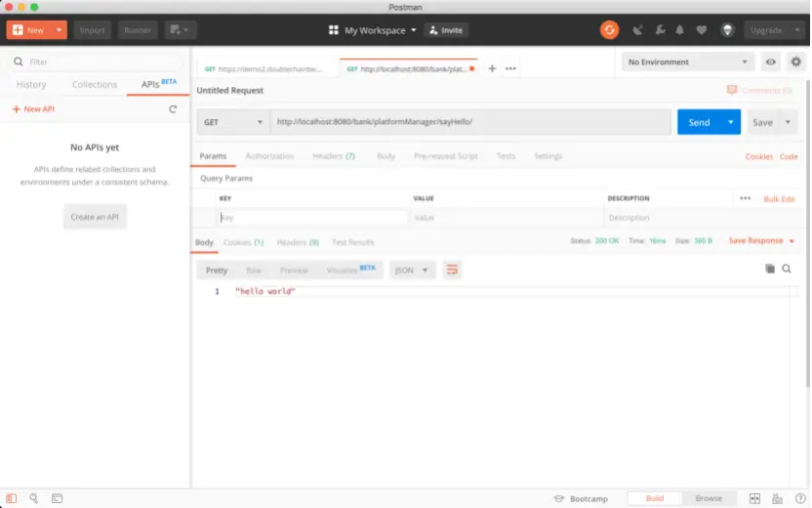Viewport: 812px width, 508px height.
Task: Click the open new window toolbar icon
Action: (x=181, y=30)
